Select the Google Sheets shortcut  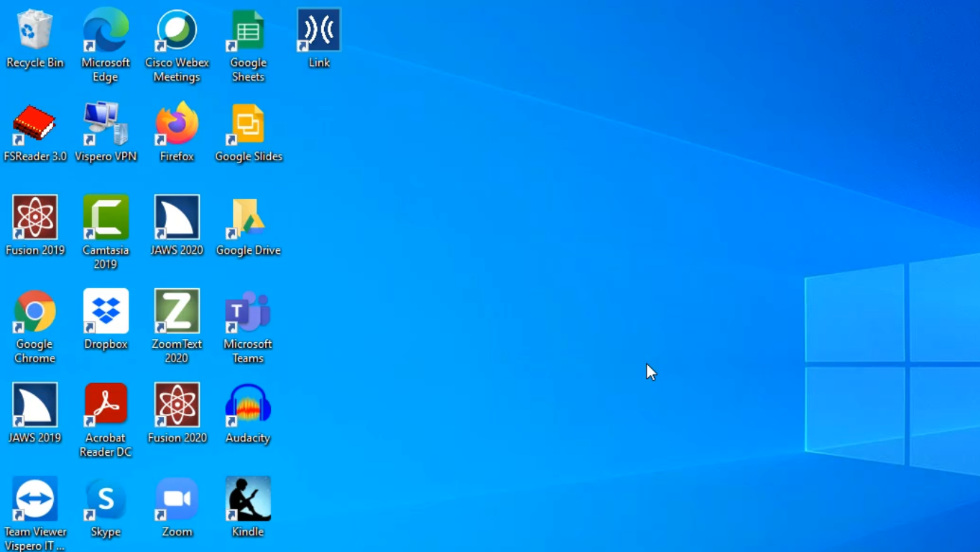pos(248,30)
